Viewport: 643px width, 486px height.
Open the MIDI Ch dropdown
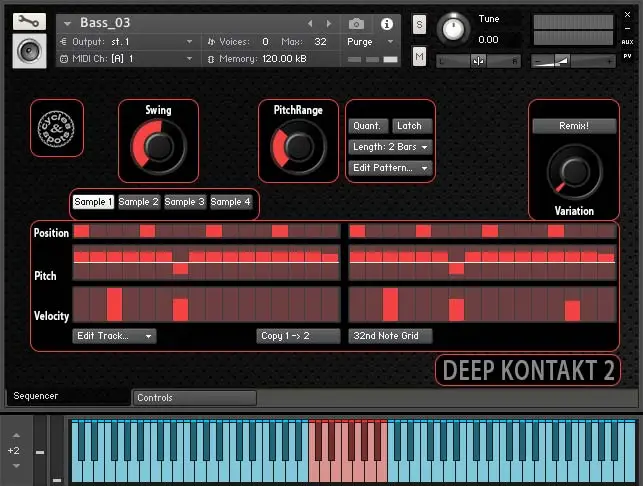pos(189,59)
